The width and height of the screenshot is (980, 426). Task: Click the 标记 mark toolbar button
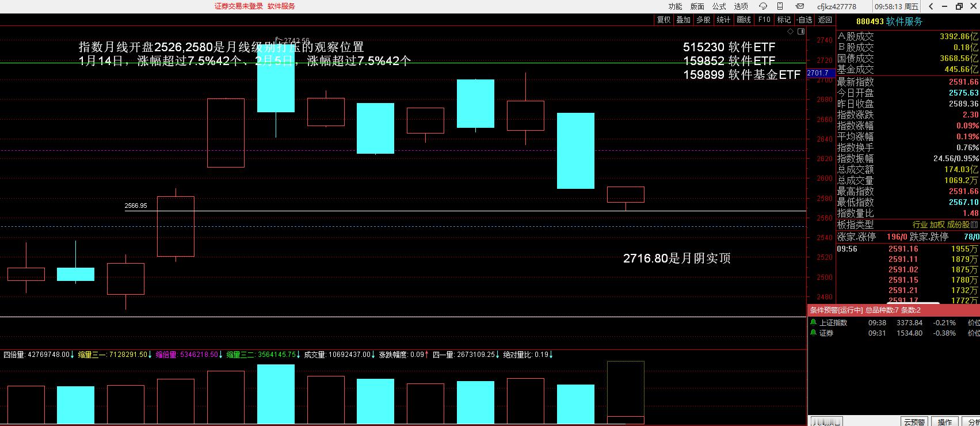(784, 20)
